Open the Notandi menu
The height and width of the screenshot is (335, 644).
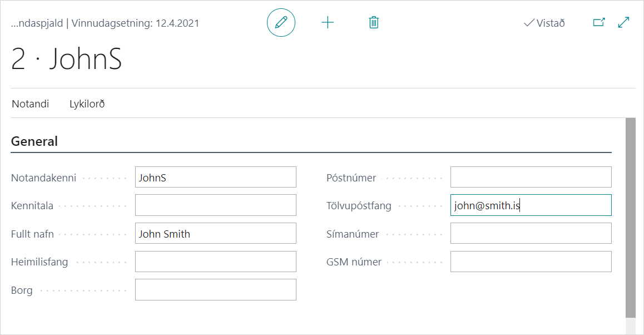(31, 104)
